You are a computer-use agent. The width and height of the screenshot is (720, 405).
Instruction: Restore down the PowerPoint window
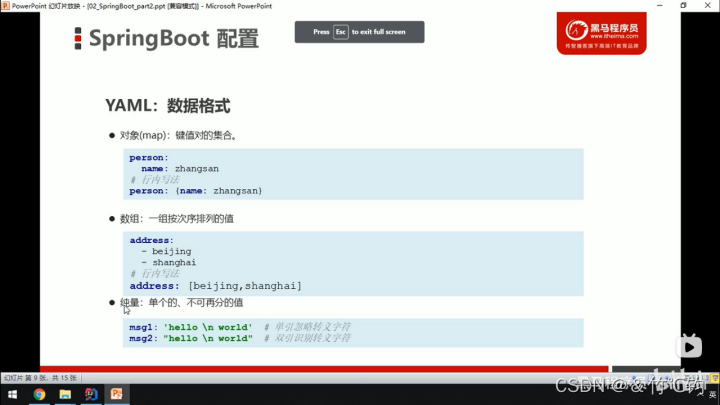tap(683, 6)
